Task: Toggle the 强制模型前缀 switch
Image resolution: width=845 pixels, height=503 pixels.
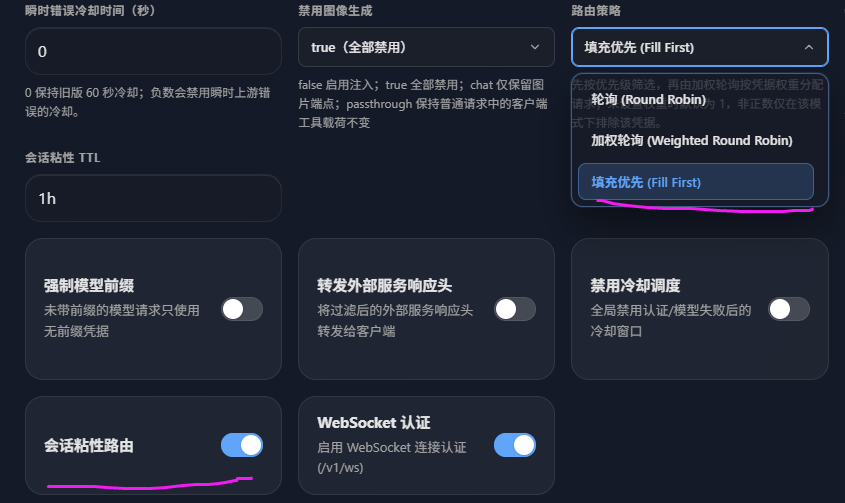Action: 242,309
